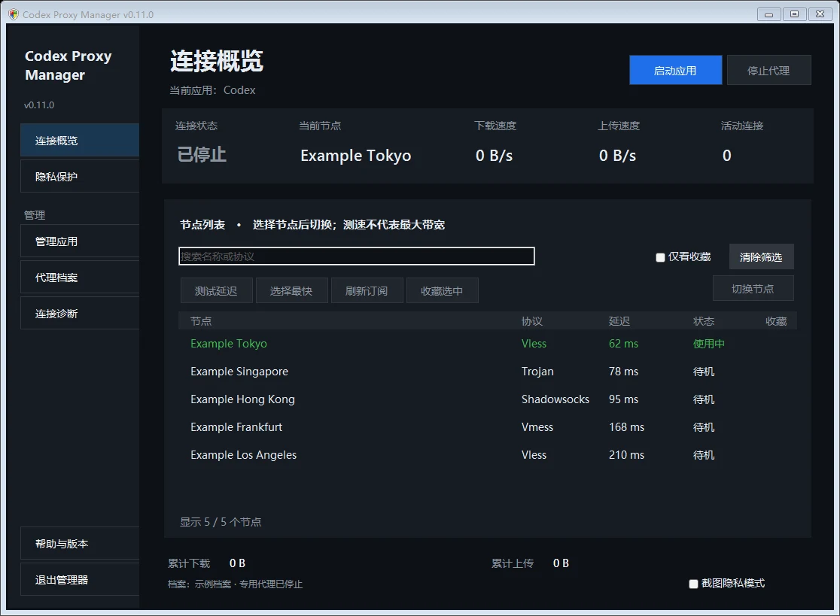Viewport: 840px width, 616px height.
Task: Select the Example Los Angeles node
Action: [488, 455]
